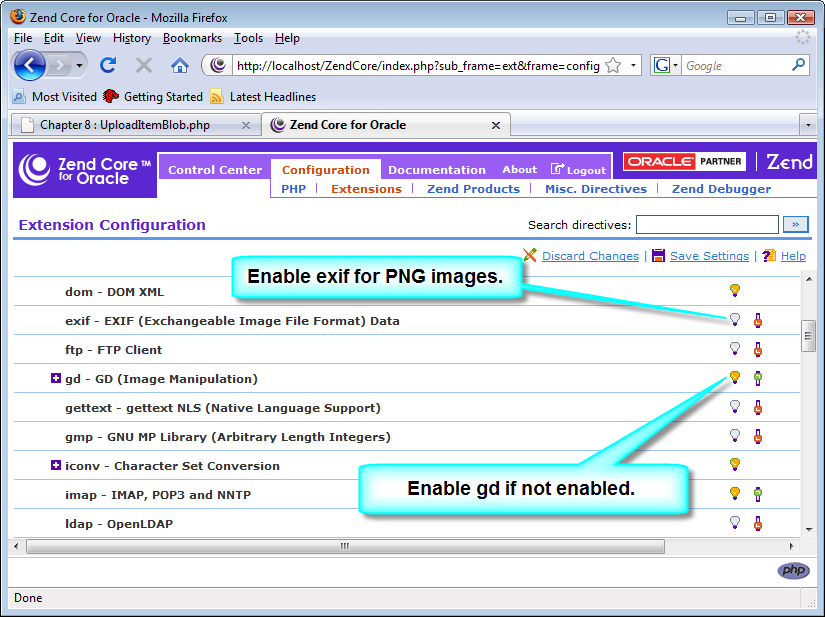Expand the gd extension directives

coord(56,378)
